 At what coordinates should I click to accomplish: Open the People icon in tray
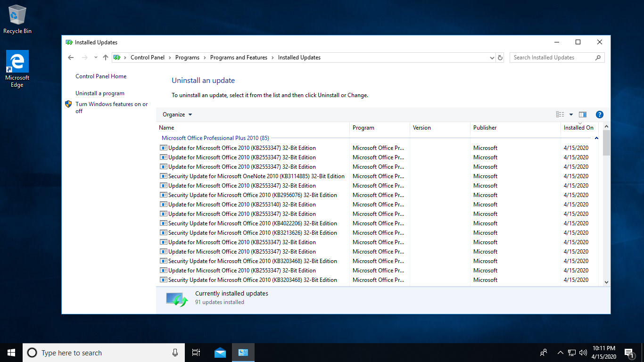coord(544,353)
